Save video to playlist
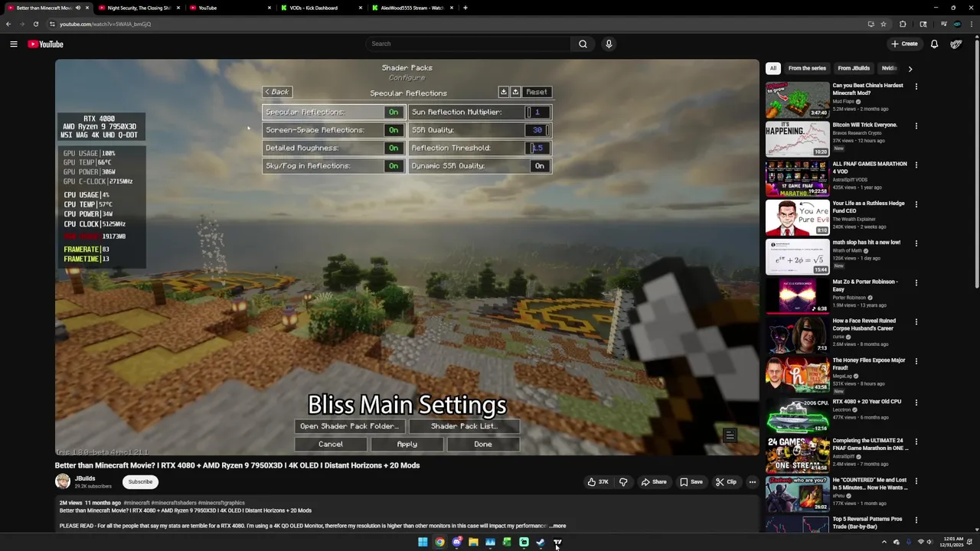The width and height of the screenshot is (980, 551). (x=691, y=482)
